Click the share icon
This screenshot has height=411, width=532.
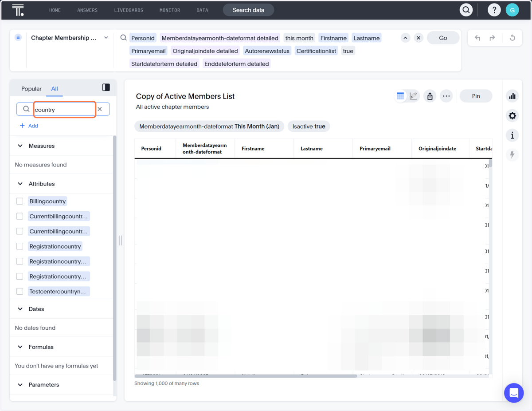click(430, 96)
